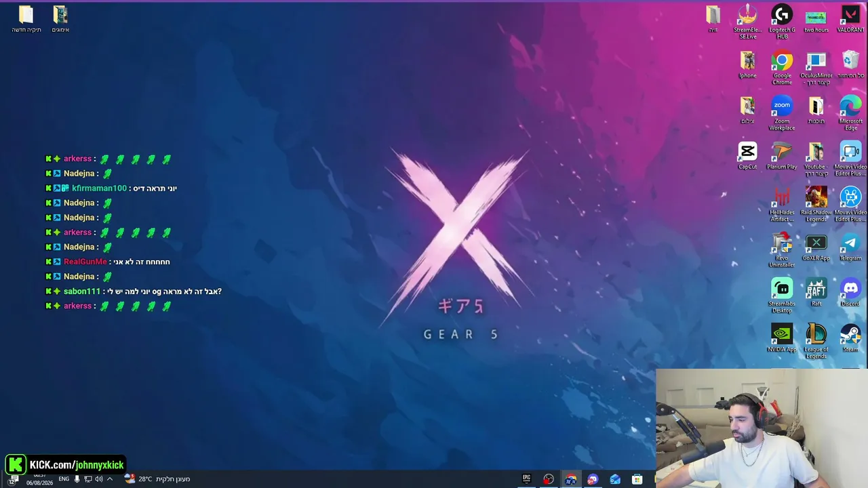Image resolution: width=868 pixels, height=488 pixels.
Task: Open the date and clock in taskbar
Action: (39, 479)
